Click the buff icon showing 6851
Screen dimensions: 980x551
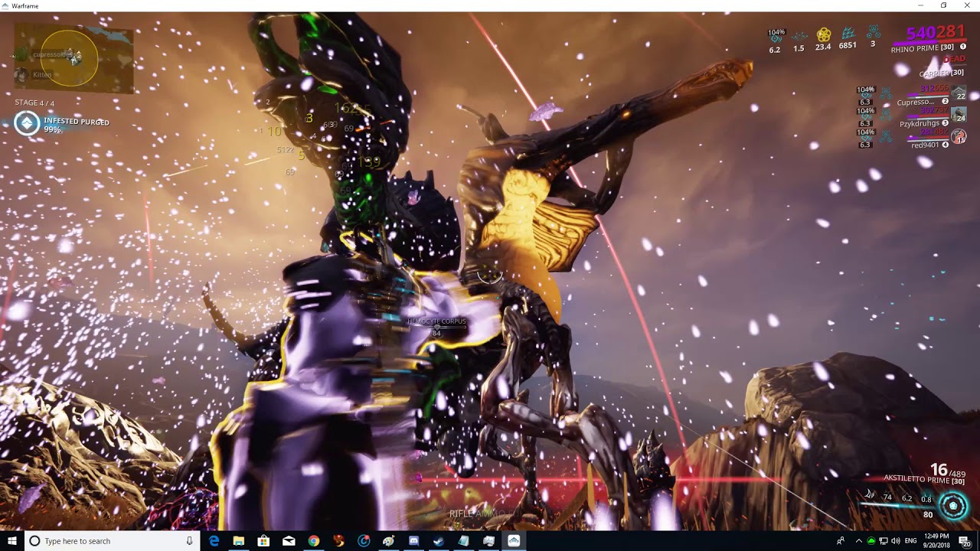(848, 34)
